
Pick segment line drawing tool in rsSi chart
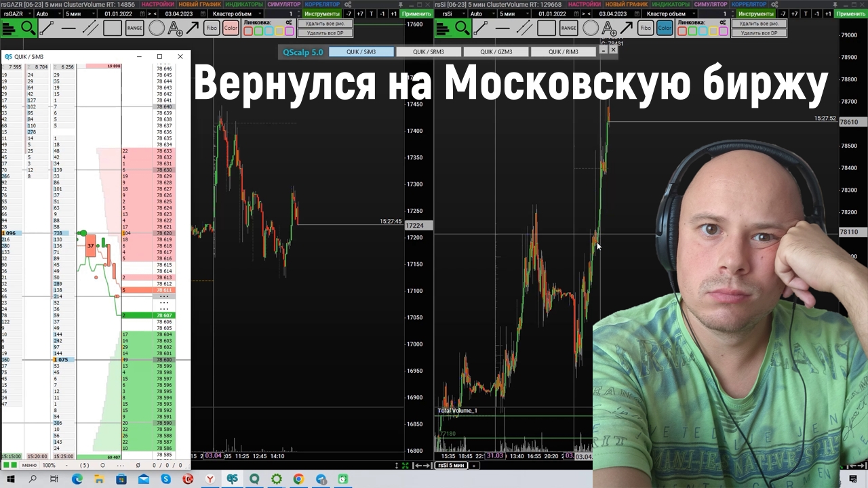[481, 28]
